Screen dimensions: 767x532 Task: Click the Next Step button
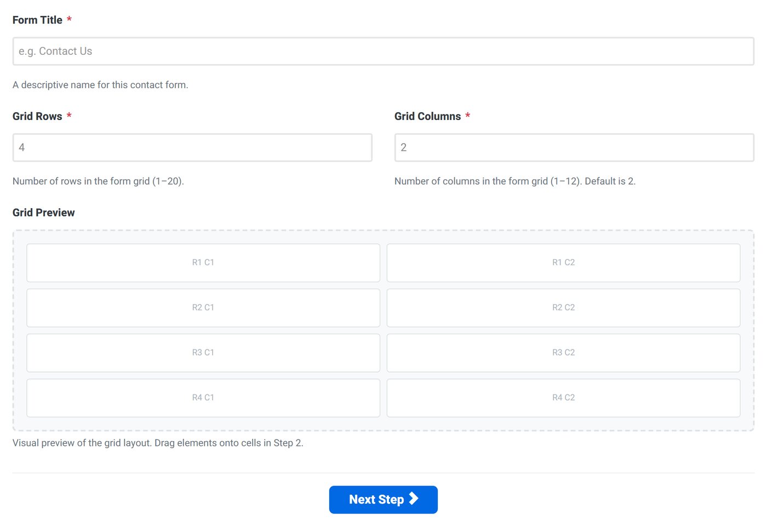point(383,500)
